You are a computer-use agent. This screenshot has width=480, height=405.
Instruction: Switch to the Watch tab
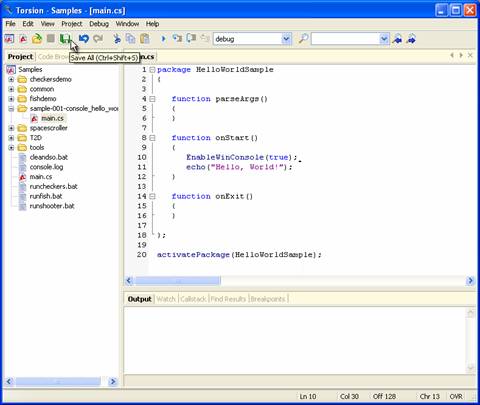click(x=166, y=299)
